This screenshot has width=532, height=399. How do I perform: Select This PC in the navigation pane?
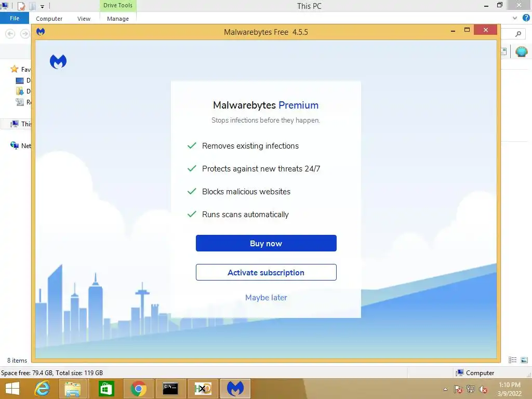[x=20, y=124]
